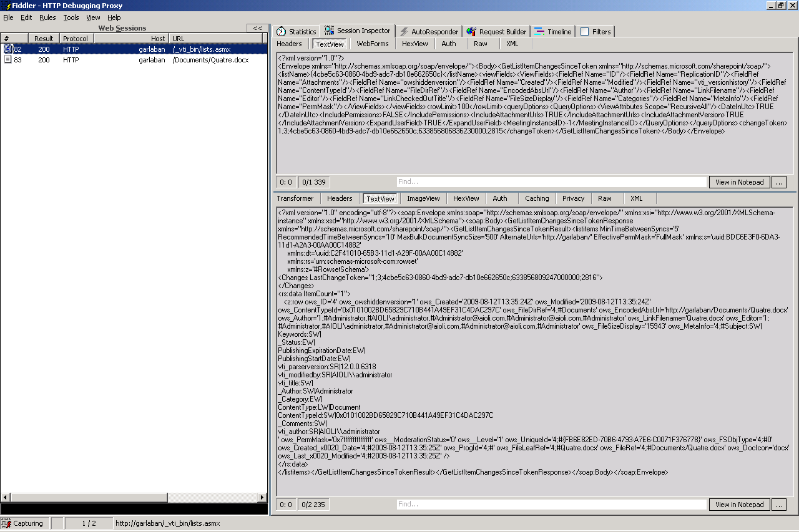
Task: Click session 83 document icon
Action: click(x=8, y=60)
